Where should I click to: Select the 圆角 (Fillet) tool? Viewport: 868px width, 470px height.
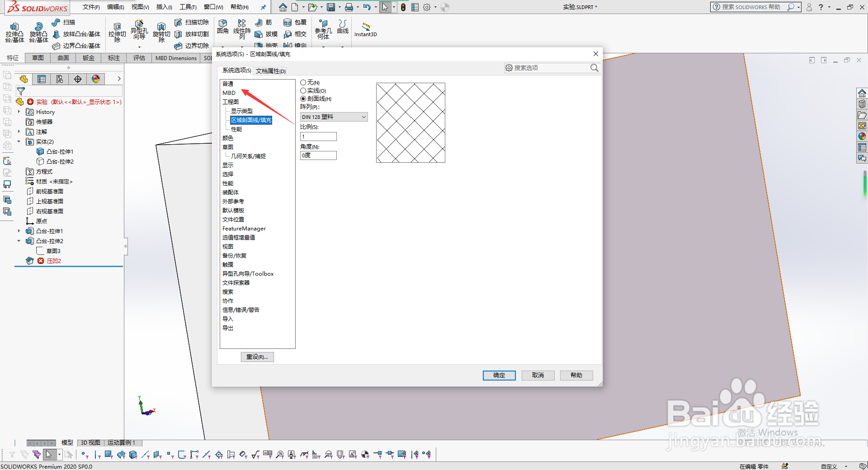[x=222, y=26]
